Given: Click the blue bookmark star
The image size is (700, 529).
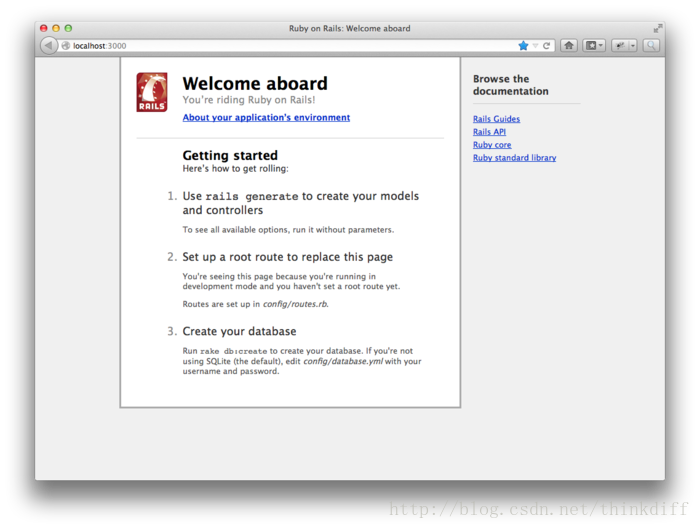Looking at the screenshot, I should (523, 46).
